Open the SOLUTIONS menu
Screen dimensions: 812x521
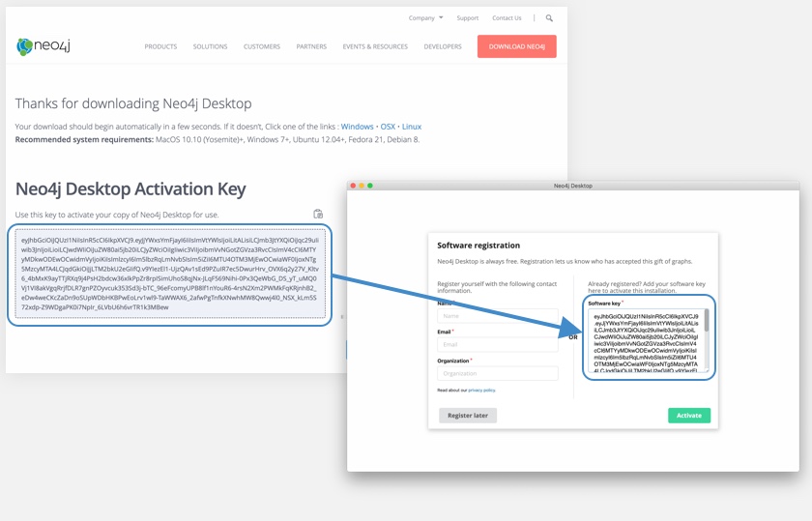coord(211,46)
